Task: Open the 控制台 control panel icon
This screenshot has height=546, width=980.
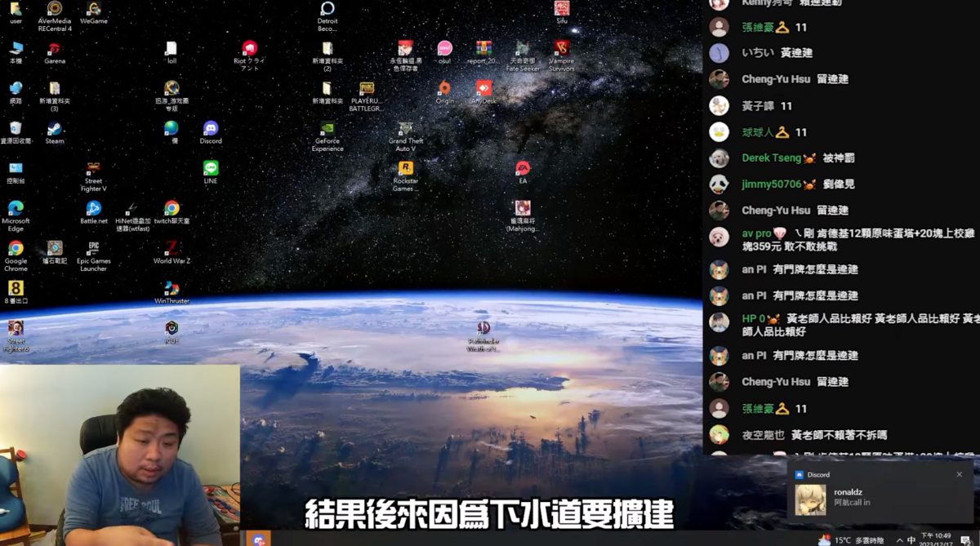Action: [x=16, y=172]
